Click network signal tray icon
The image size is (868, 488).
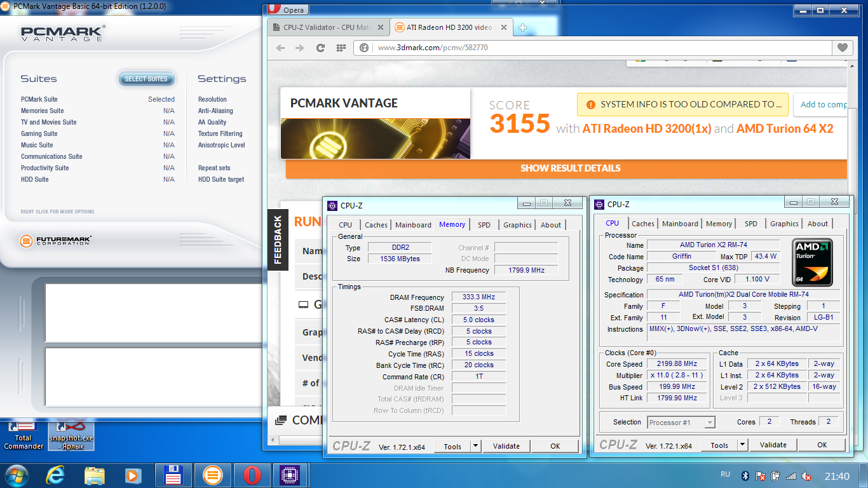click(791, 475)
